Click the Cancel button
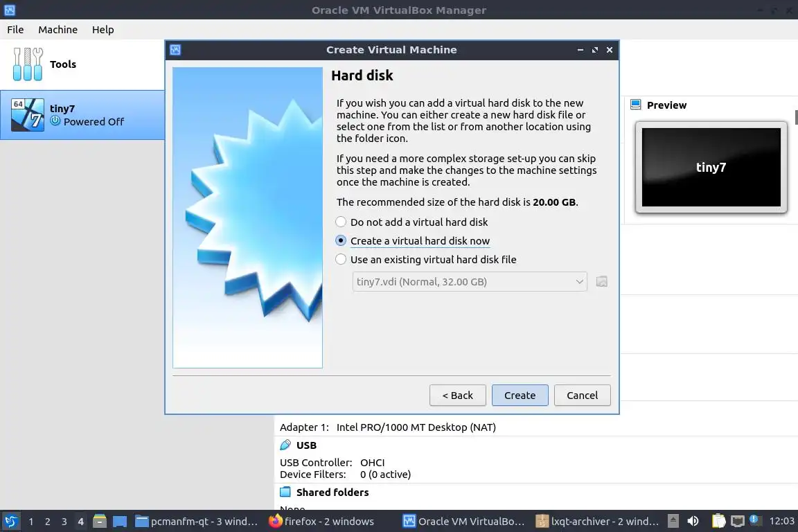The image size is (798, 532). [582, 395]
